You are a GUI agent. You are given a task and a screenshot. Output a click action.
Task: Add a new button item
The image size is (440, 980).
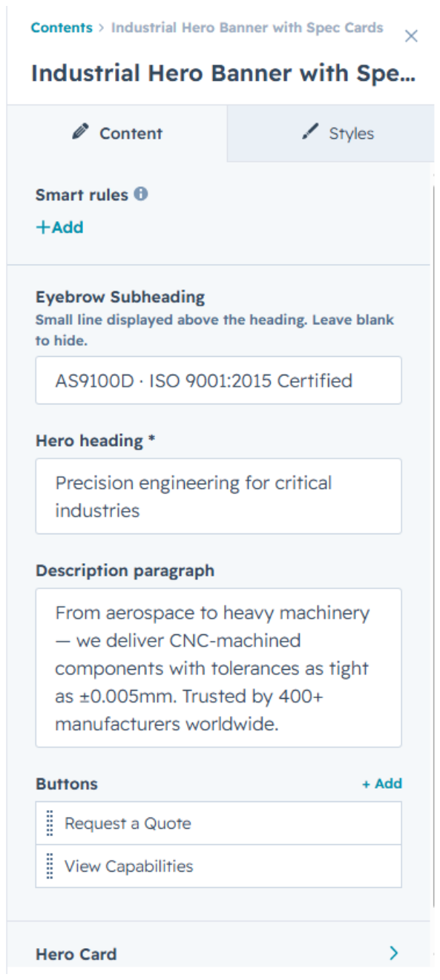(x=382, y=783)
